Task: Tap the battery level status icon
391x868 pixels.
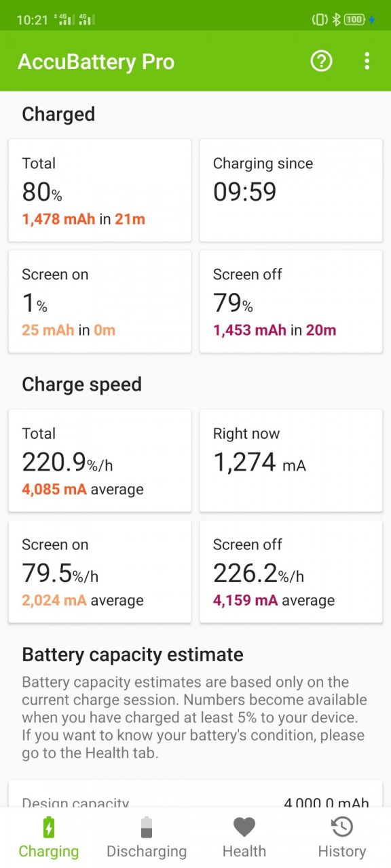Action: tap(355, 20)
